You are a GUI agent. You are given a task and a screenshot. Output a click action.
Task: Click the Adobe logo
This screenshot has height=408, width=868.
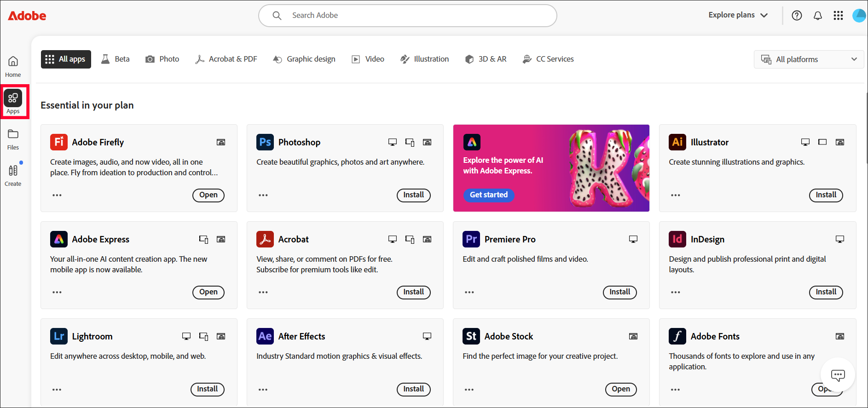click(x=27, y=16)
